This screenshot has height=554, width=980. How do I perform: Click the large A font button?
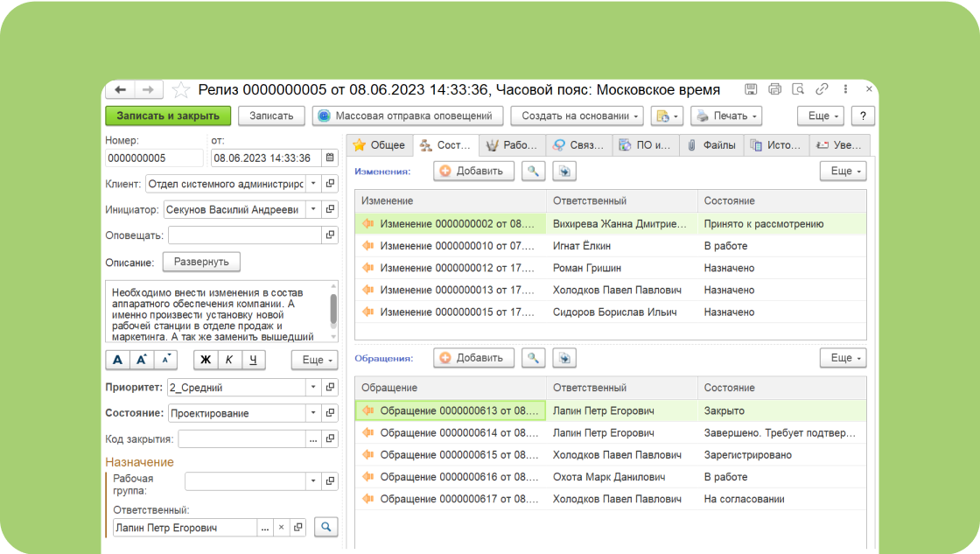click(117, 360)
